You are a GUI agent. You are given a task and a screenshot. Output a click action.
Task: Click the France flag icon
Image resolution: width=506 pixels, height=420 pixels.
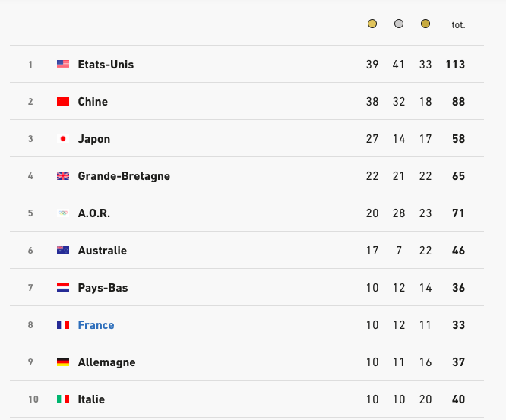(x=63, y=325)
